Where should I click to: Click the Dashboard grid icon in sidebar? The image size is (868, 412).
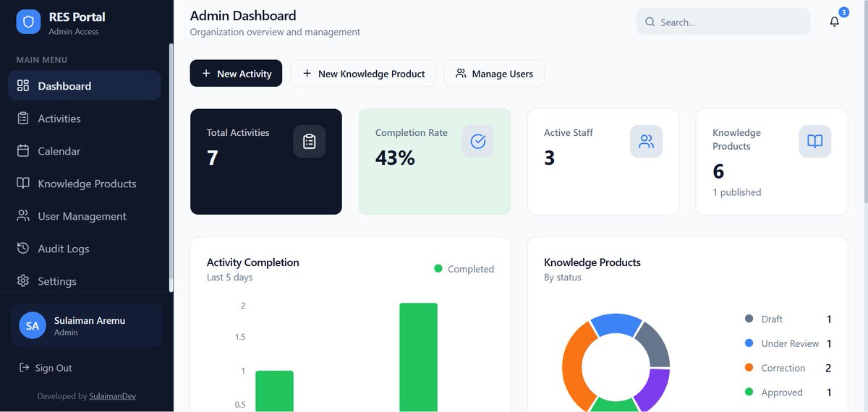[23, 85]
